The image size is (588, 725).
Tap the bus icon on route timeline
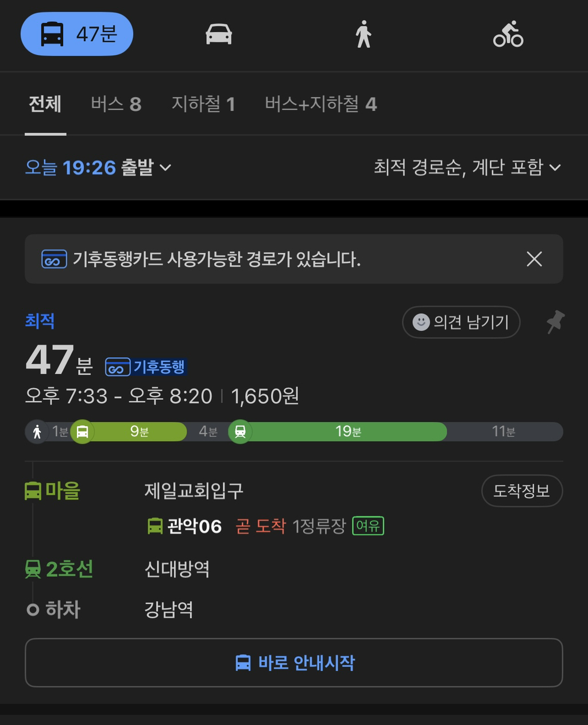point(82,431)
